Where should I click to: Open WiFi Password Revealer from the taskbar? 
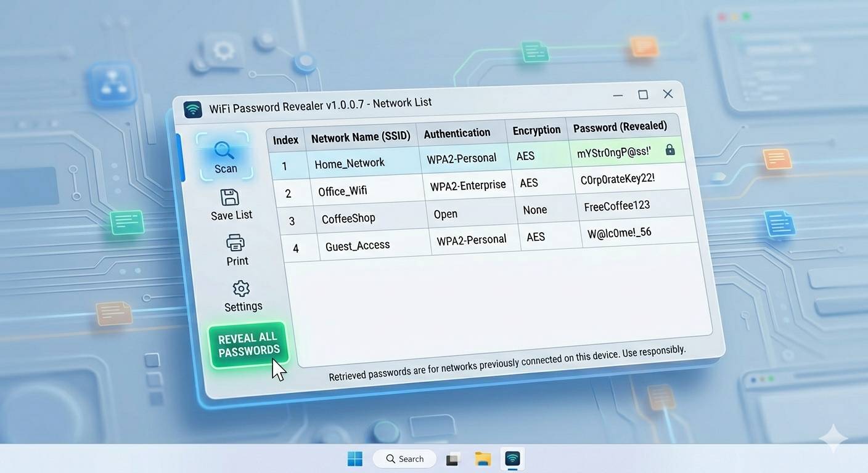pyautogui.click(x=512, y=459)
